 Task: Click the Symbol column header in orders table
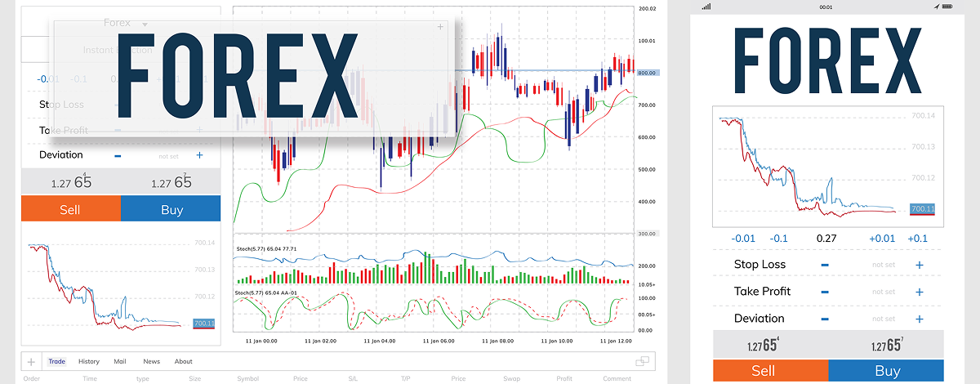click(x=247, y=378)
